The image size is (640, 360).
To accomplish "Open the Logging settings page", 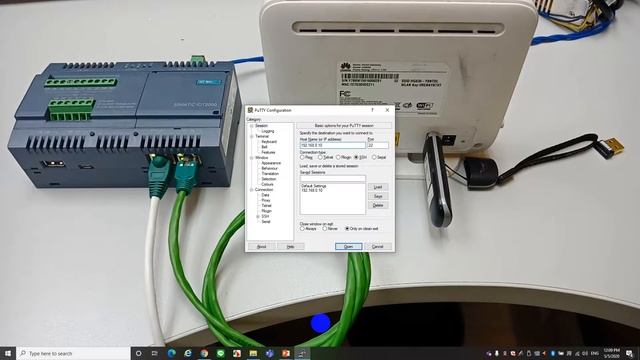I will tap(268, 131).
